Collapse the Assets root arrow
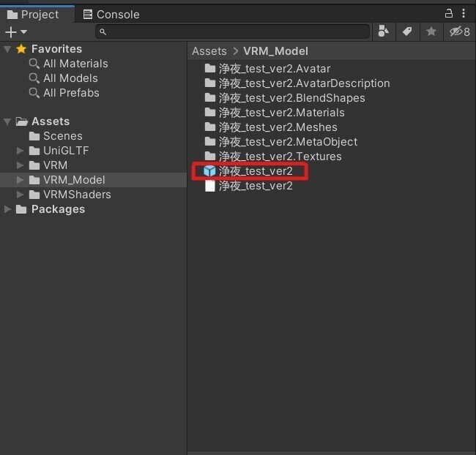476x455 pixels. pos(7,122)
